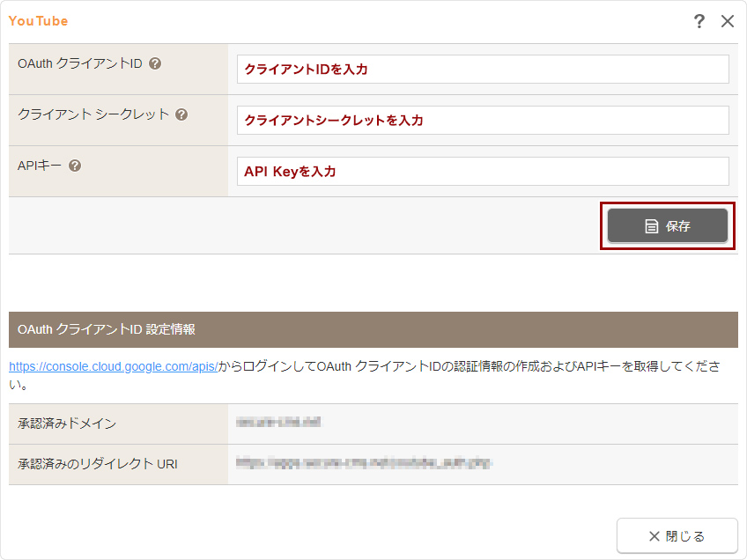
Task: Open the dialog help question mark icon
Action: coord(699,21)
